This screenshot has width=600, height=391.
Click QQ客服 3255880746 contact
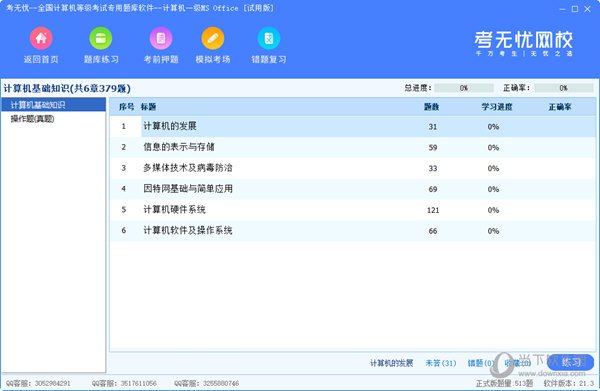207,383
